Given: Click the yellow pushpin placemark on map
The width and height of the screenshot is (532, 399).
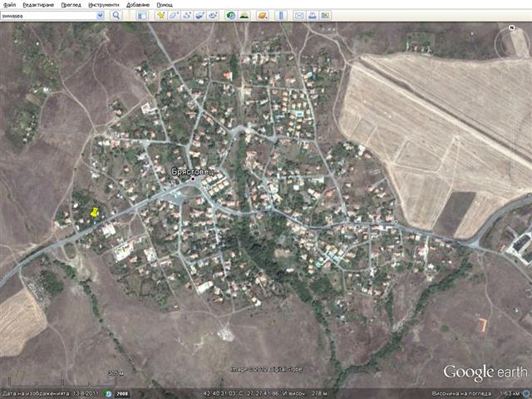Looking at the screenshot, I should click(x=96, y=214).
